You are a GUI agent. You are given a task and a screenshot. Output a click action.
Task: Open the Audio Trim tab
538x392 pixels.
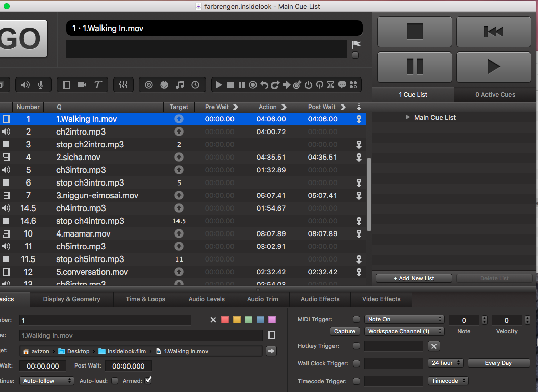(x=263, y=299)
